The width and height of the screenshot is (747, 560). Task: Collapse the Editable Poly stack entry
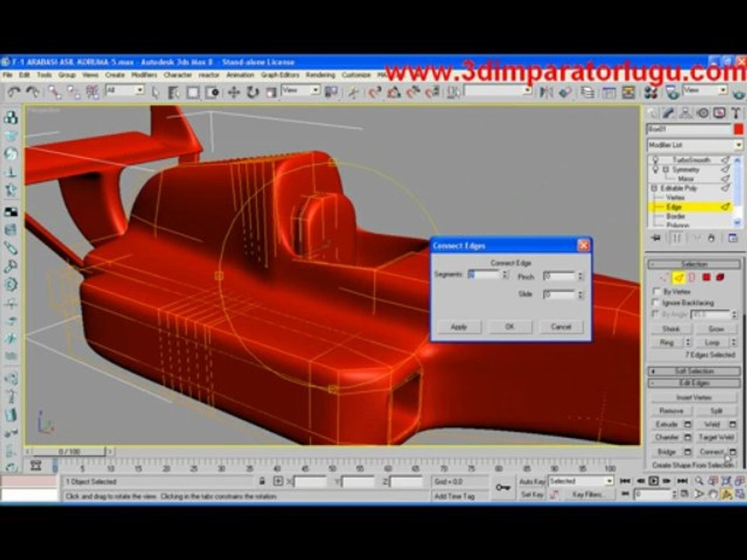pos(654,188)
